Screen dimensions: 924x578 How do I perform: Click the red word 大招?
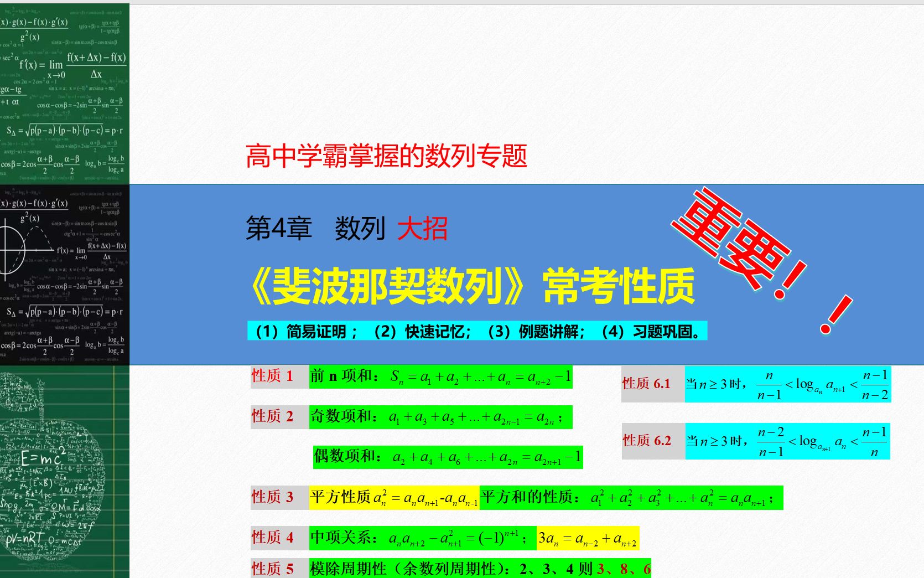tap(423, 228)
